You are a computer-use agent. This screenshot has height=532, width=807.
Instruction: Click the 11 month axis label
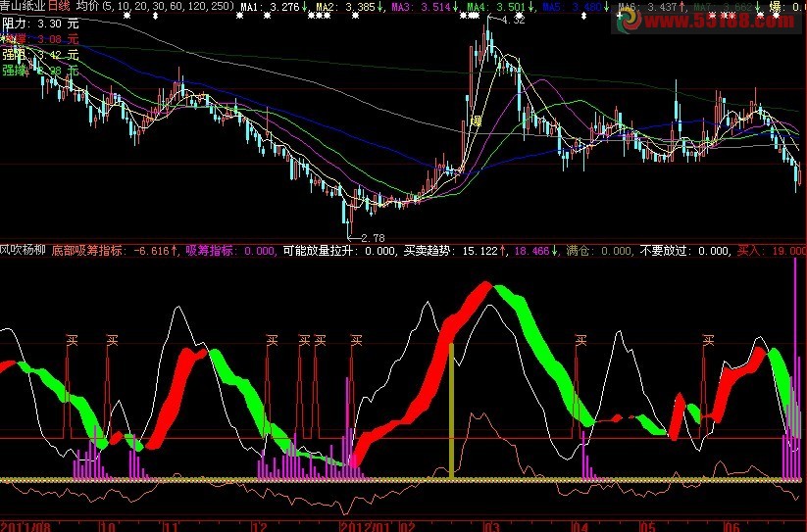[x=171, y=526]
